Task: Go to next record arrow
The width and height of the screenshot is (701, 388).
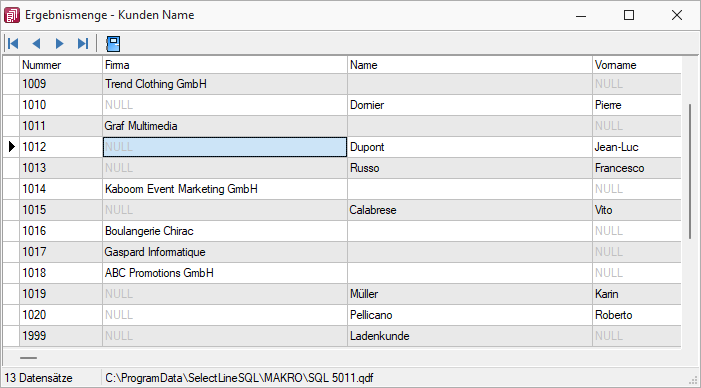Action: click(x=59, y=43)
